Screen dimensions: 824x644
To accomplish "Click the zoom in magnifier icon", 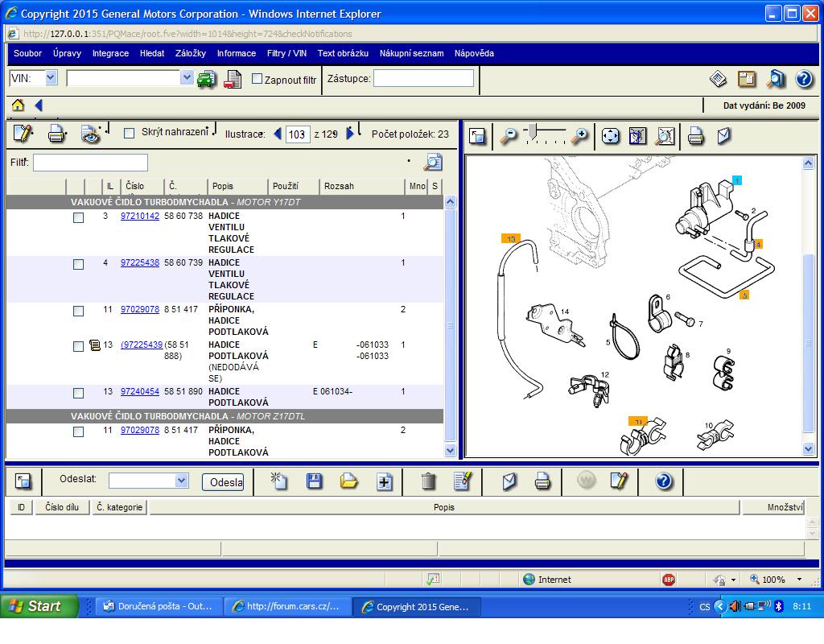I will point(579,136).
